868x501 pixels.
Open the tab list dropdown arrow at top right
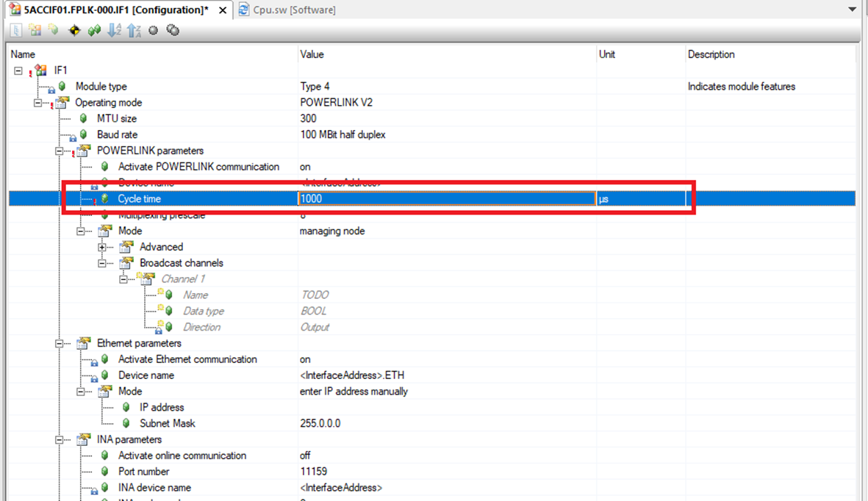tap(853, 10)
